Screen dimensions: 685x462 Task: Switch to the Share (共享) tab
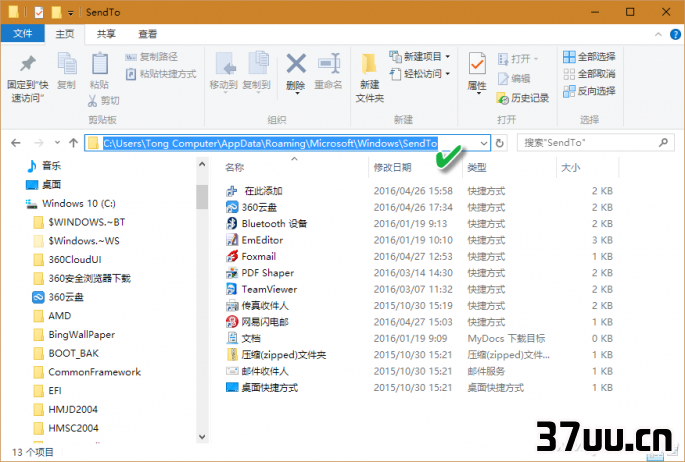pyautogui.click(x=106, y=34)
